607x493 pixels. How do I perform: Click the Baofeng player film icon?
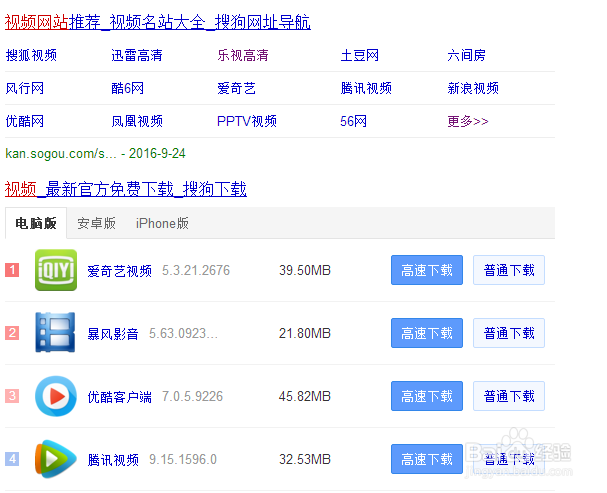[55, 332]
